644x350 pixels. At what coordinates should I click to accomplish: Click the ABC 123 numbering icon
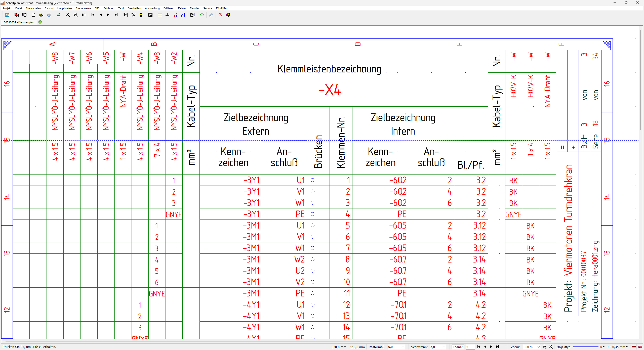[59, 15]
